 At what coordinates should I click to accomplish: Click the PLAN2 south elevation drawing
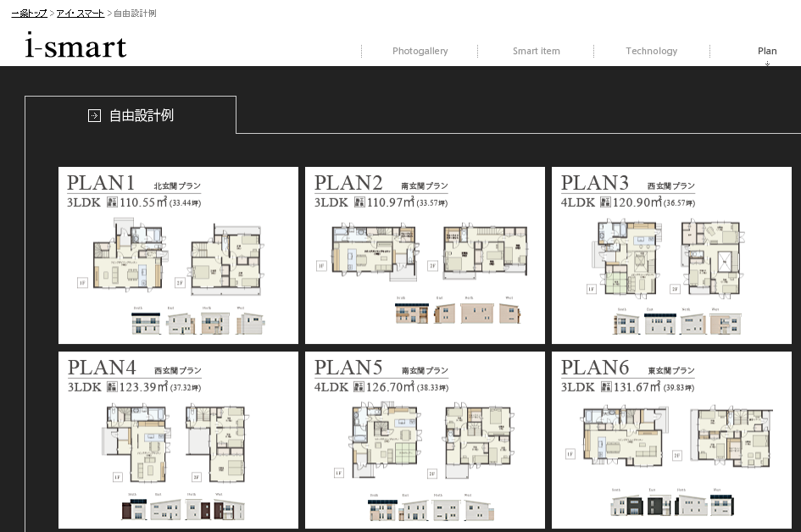click(x=412, y=313)
